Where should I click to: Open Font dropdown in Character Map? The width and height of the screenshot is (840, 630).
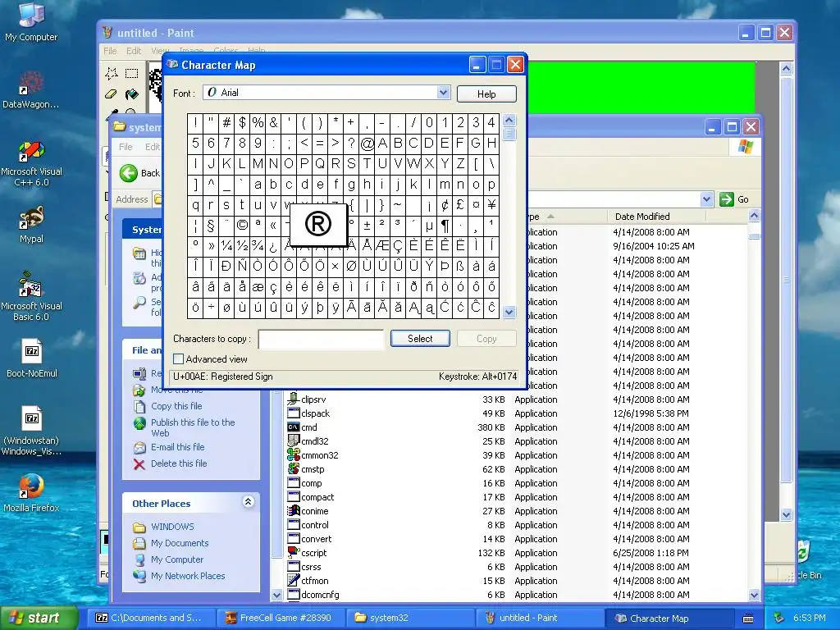(443, 92)
